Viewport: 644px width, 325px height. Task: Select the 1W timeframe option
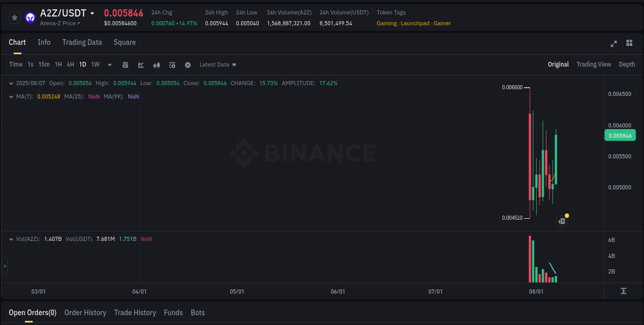point(95,64)
